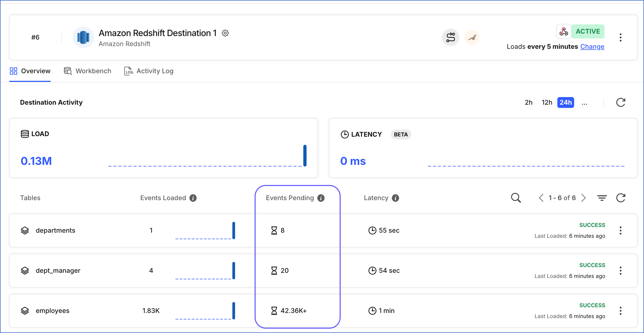Click the Events Pending column header
Viewport: 644px width, 333px height.
click(290, 198)
